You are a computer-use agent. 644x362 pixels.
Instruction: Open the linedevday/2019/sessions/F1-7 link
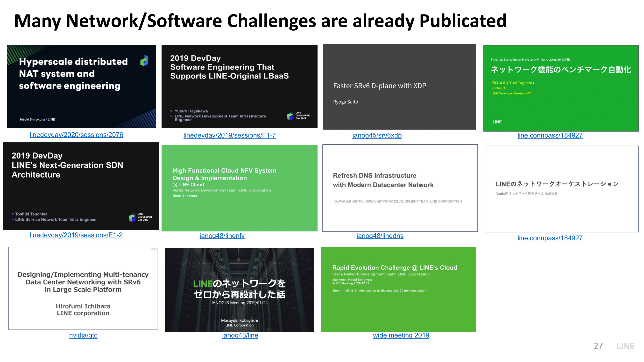pyautogui.click(x=229, y=135)
